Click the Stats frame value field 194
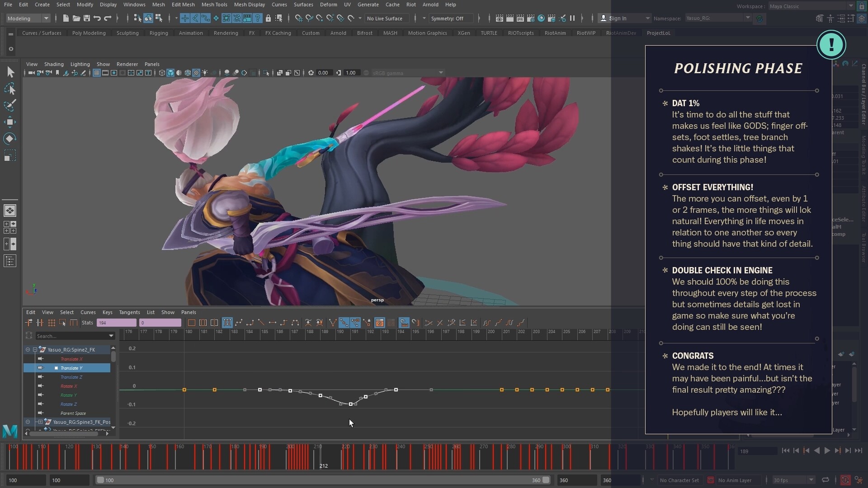 116,323
